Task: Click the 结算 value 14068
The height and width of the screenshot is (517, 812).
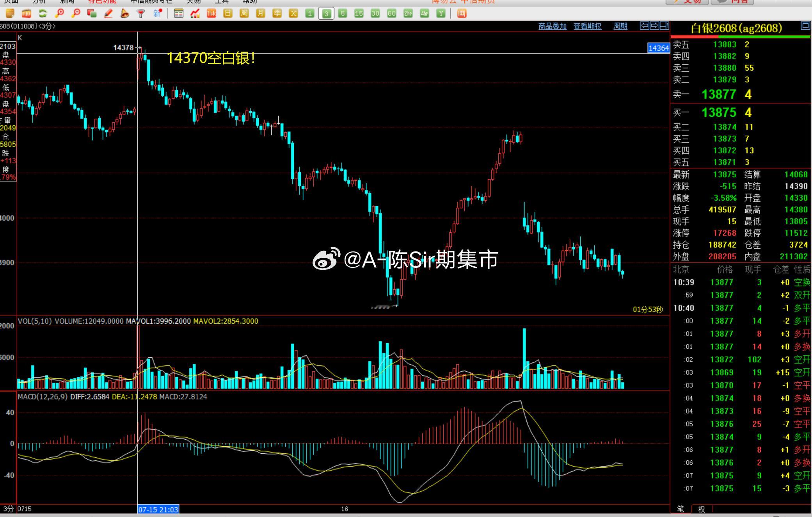Action: pos(796,175)
